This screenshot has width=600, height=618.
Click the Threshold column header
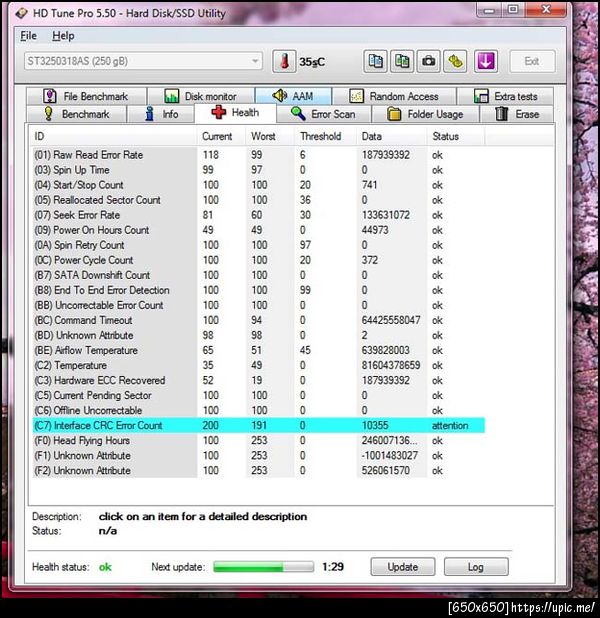click(326, 136)
